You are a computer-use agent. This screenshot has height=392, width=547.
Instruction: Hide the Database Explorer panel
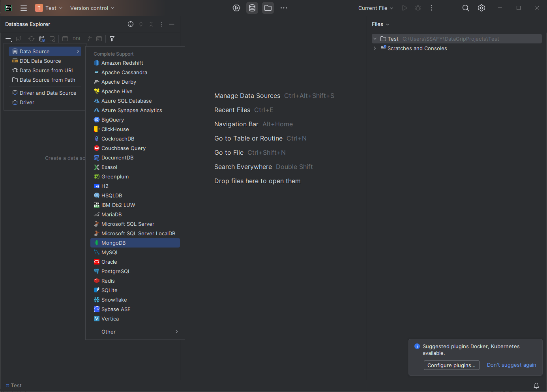(x=172, y=24)
